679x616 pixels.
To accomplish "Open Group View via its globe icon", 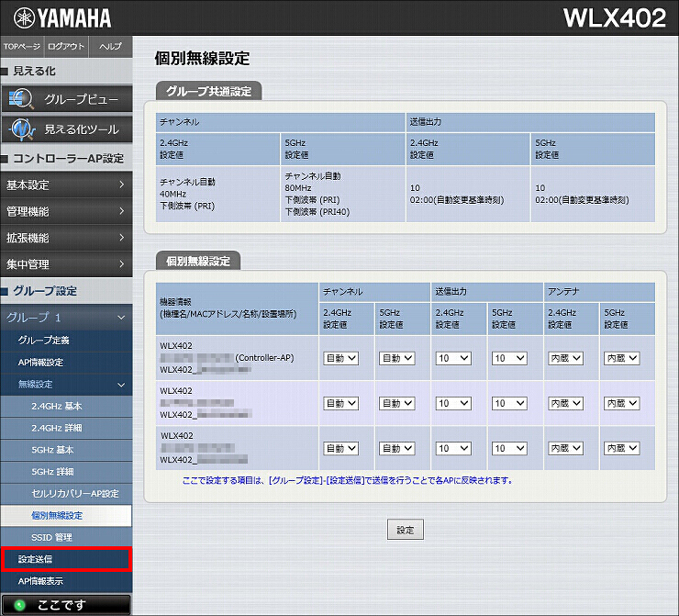I will tap(20, 99).
